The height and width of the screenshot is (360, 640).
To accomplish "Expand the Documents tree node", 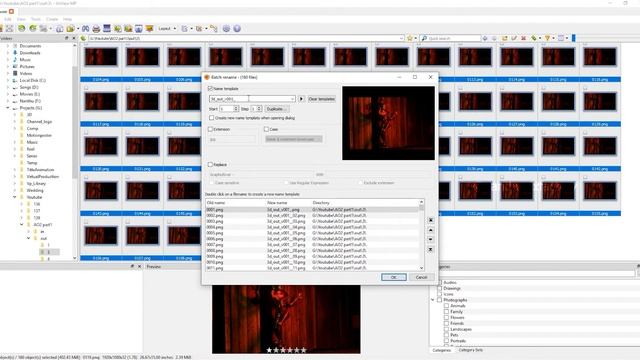I will (7, 46).
